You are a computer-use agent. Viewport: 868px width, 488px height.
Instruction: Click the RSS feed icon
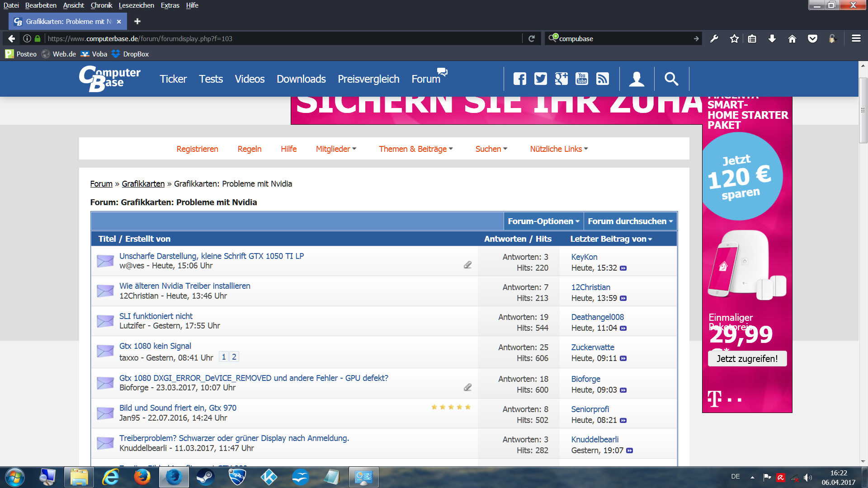(x=602, y=79)
